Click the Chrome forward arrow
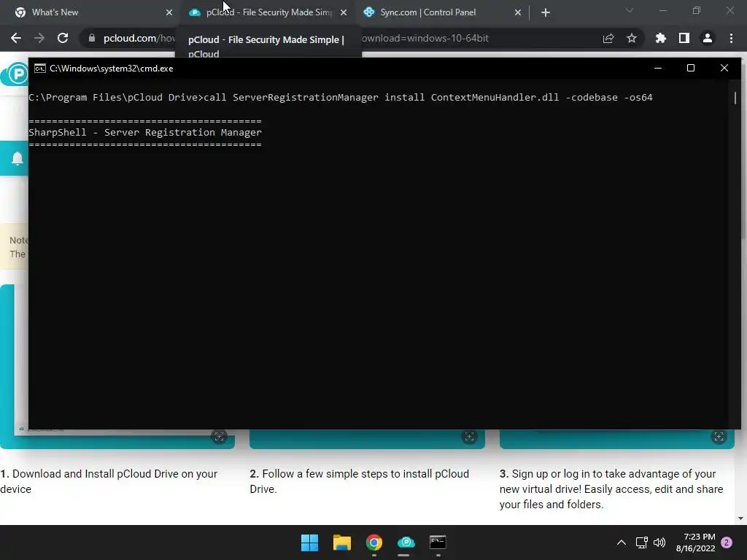The image size is (747, 560). tap(39, 38)
